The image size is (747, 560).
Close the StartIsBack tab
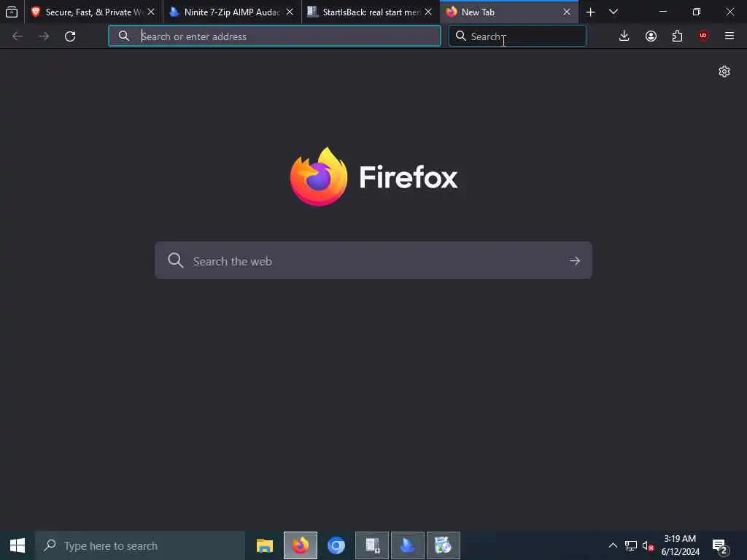(428, 12)
